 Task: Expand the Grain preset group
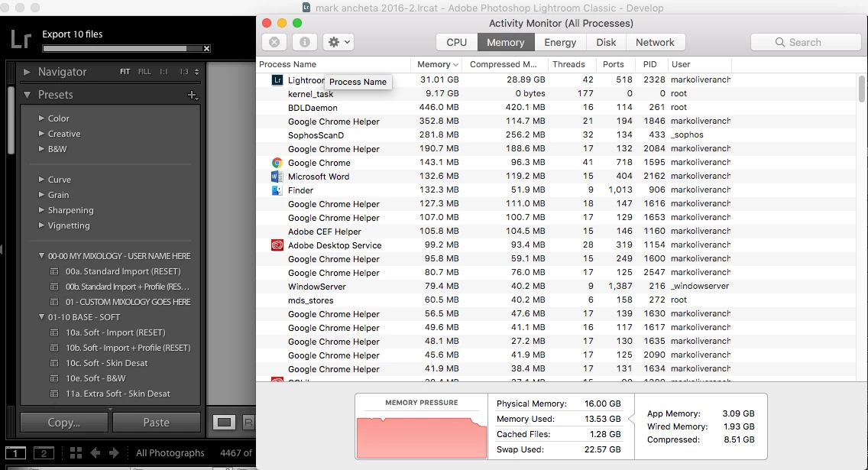(x=41, y=195)
